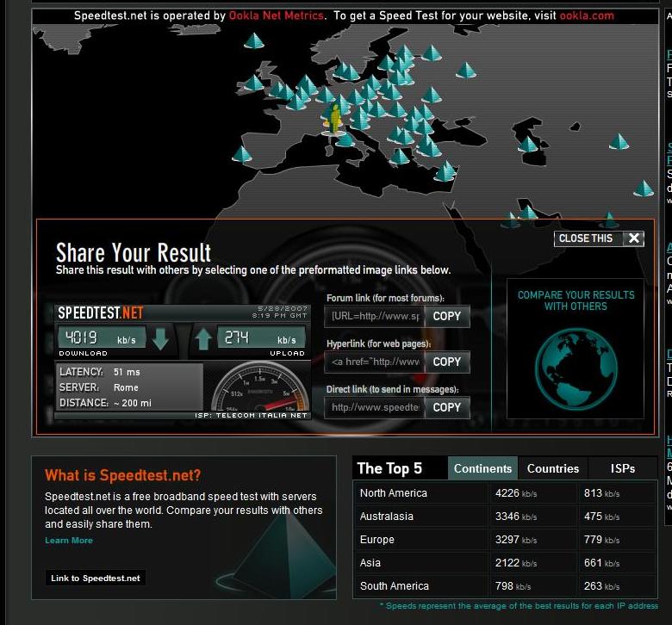Click the ~ 200 mi distance value
Screen dimensions: 672x625
(x=132, y=403)
